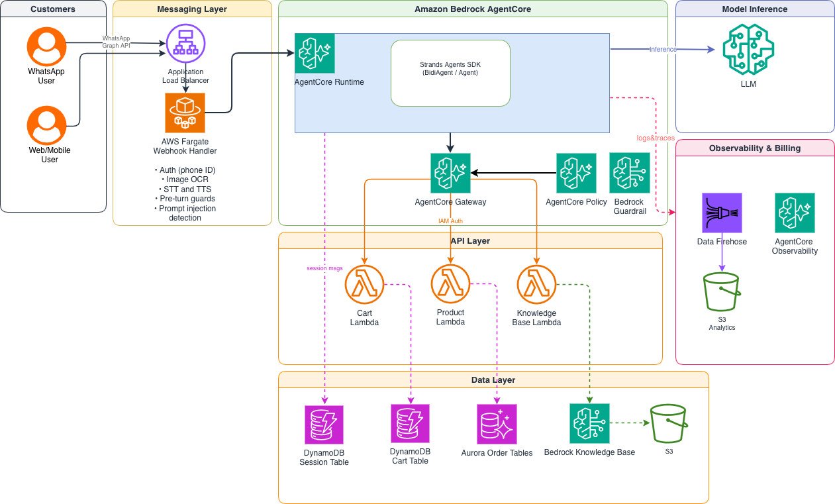Click the inference arrow label
This screenshot has width=835, height=504.
[663, 49]
